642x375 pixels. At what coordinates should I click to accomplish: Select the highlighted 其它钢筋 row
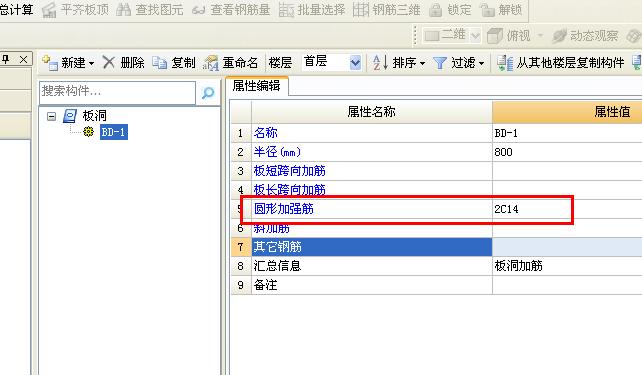pyautogui.click(x=372, y=247)
